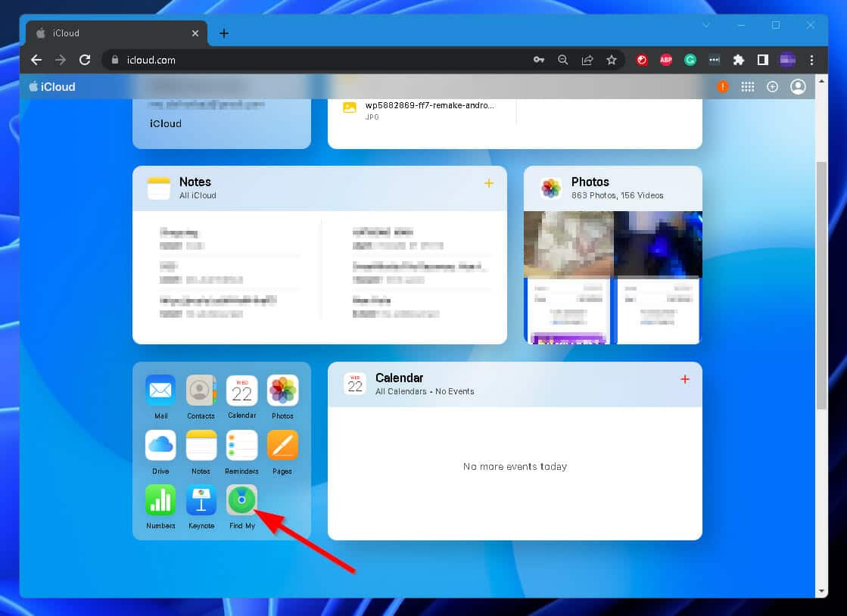Click 'No more events today' text

click(x=515, y=466)
